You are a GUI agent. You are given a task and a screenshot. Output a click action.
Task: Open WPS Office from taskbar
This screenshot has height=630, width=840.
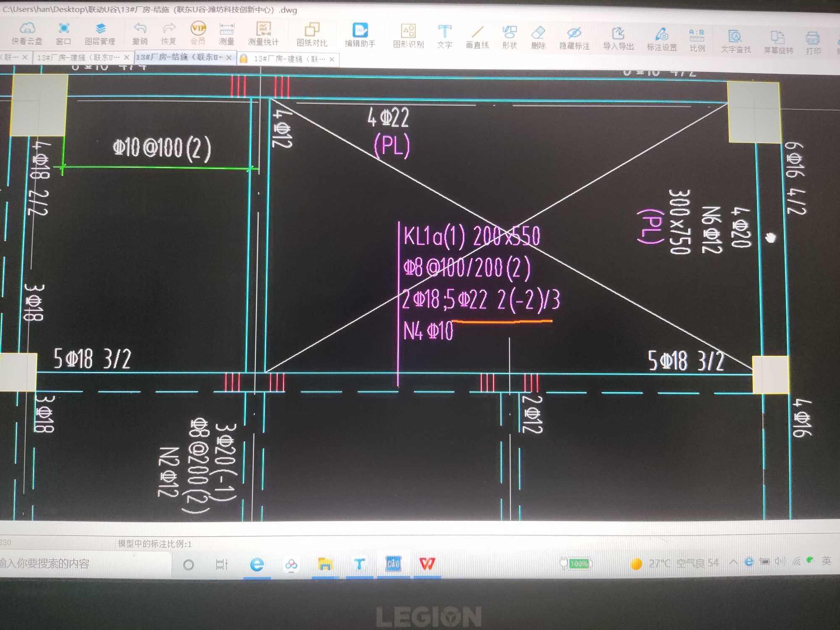point(428,564)
